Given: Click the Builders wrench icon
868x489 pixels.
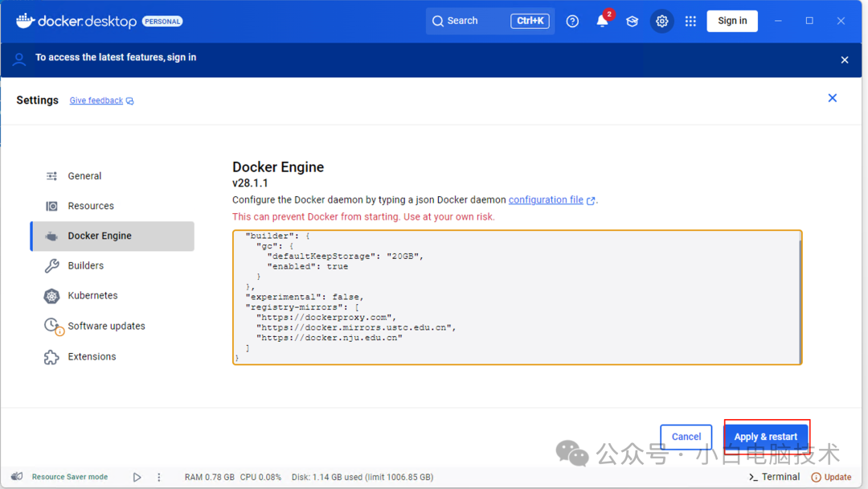Looking at the screenshot, I should click(51, 266).
